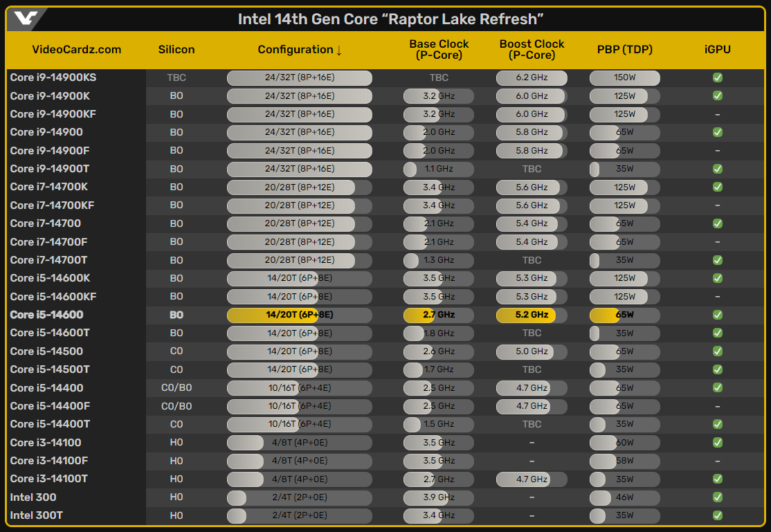Screen dimensions: 771x532
Task: Select the Core i7-14700KF row name
Action: [x=52, y=205]
